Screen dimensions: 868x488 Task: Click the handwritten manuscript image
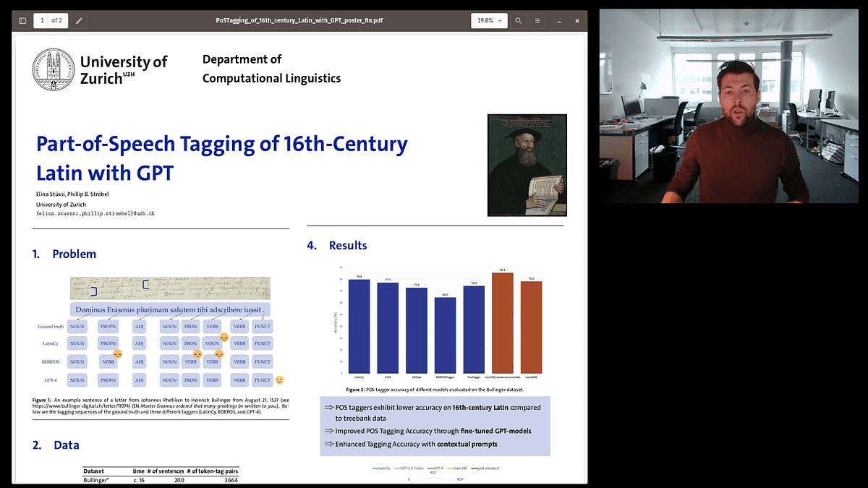pos(170,288)
